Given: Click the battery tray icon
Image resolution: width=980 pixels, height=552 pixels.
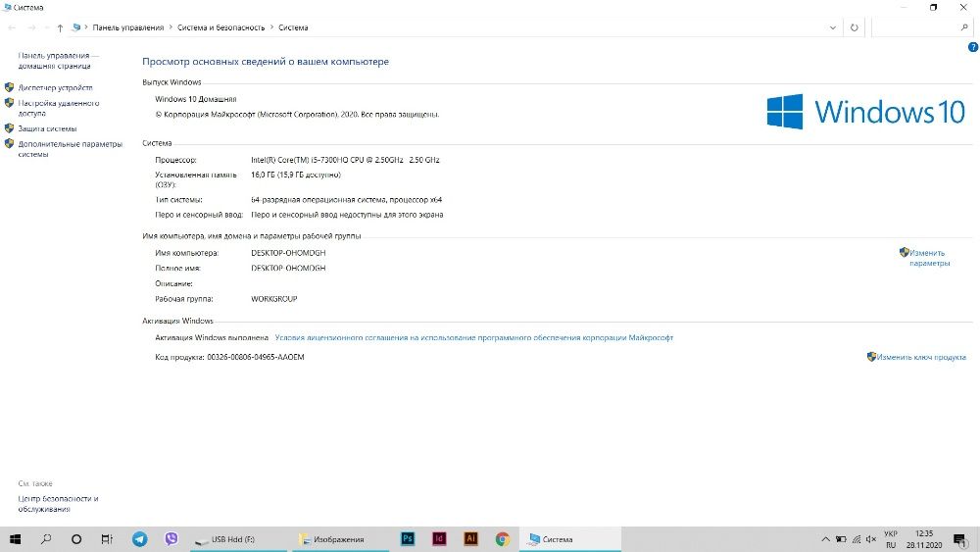Looking at the screenshot, I should point(841,539).
